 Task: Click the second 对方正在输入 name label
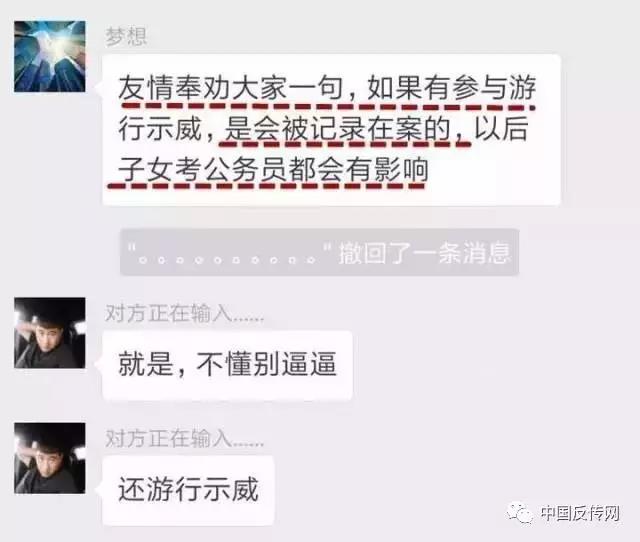pos(184,439)
